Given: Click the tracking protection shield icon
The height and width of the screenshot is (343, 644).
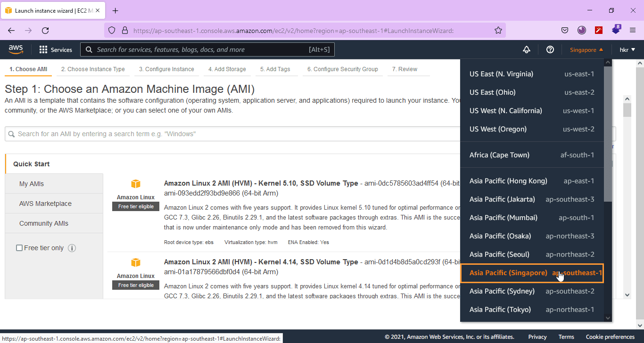Looking at the screenshot, I should [x=112, y=30].
